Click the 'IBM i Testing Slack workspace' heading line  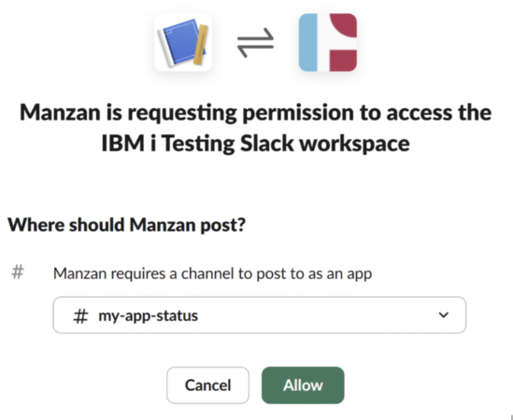[255, 144]
